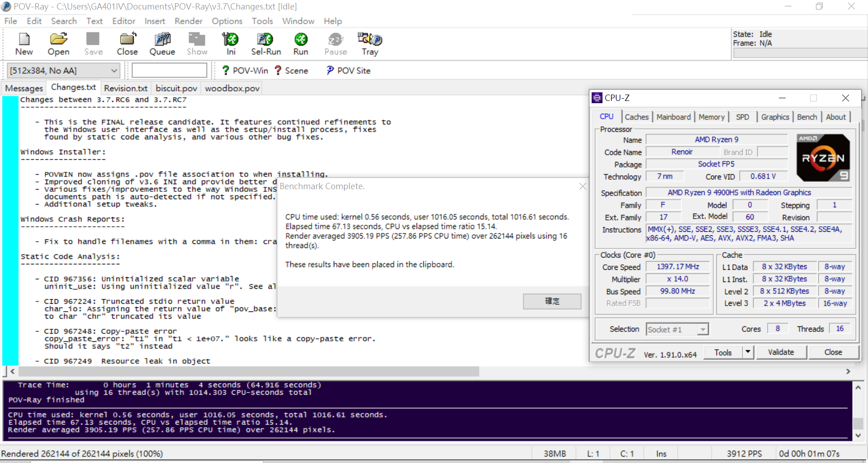Switch to the woodbox.pov tab
The width and height of the screenshot is (868, 463).
click(x=232, y=88)
